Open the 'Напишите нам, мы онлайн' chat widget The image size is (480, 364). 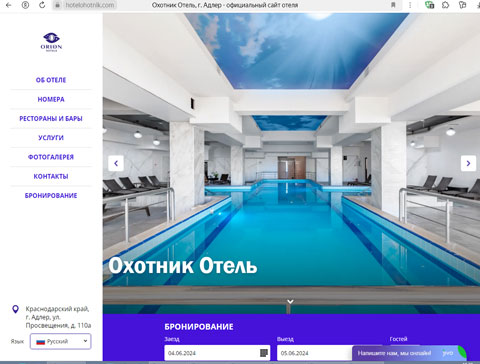[409, 353]
